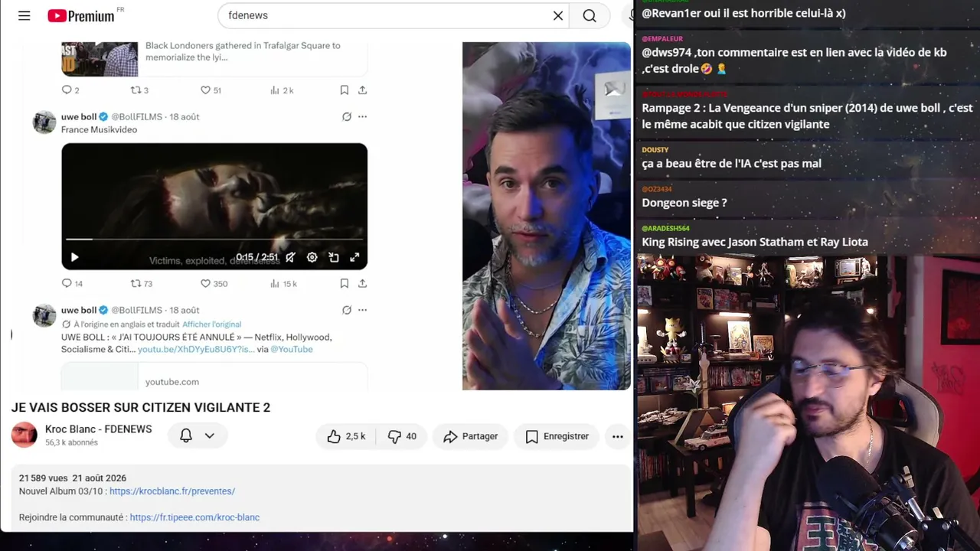The image size is (980, 551).
Task: Click the '21 589 vues' view count text
Action: point(43,478)
